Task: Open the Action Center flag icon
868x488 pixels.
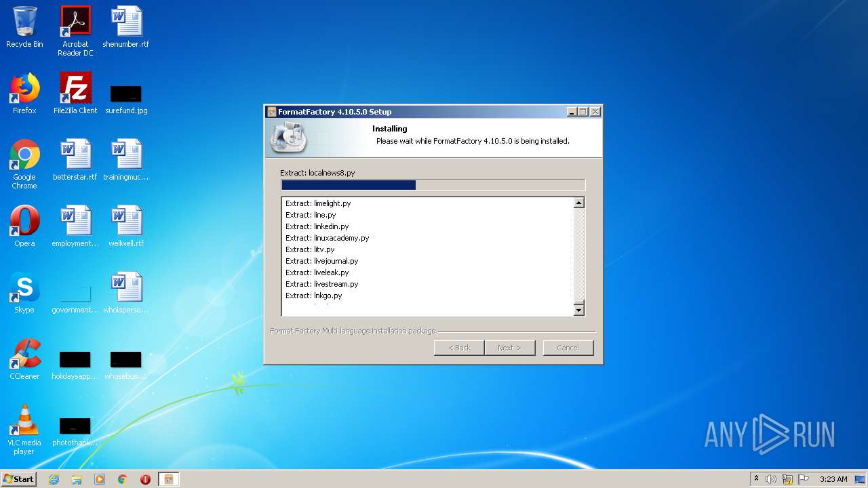Action: (804, 479)
